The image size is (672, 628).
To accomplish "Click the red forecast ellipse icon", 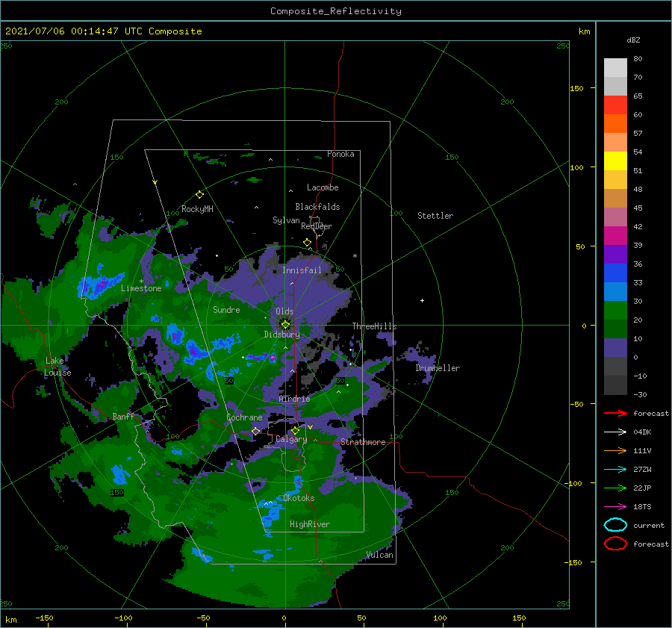I will click(615, 544).
